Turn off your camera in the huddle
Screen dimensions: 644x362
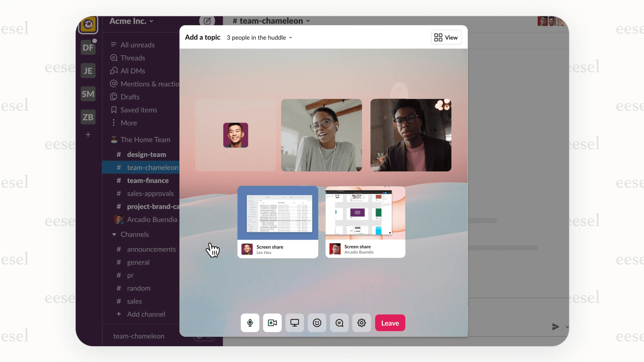pyautogui.click(x=272, y=323)
